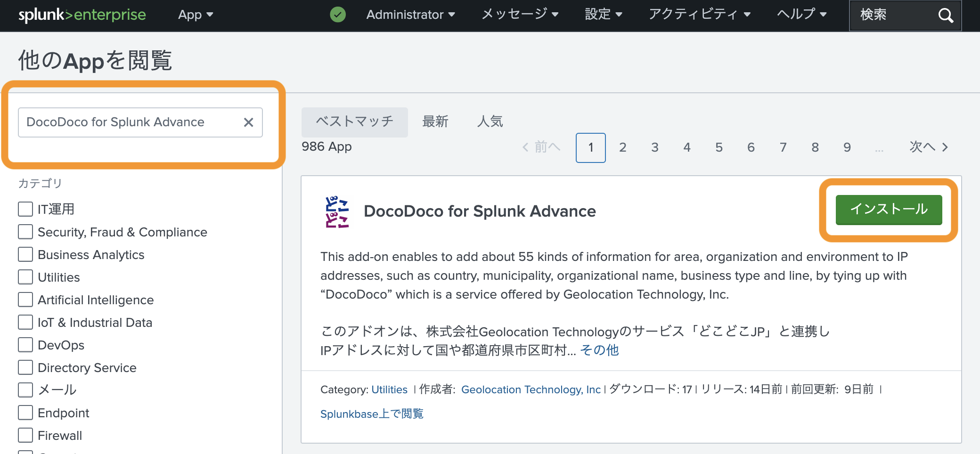
Task: Open the ヘルプ menu
Action: point(801,15)
